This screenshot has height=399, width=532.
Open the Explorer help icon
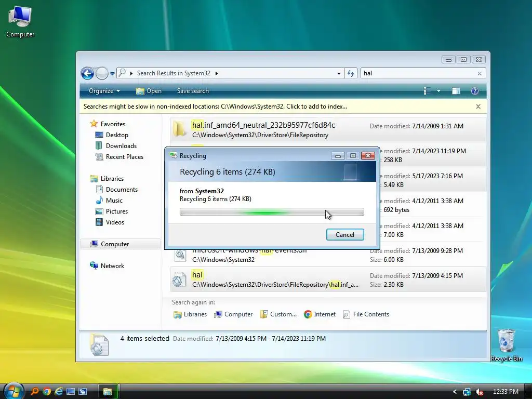[x=475, y=91]
